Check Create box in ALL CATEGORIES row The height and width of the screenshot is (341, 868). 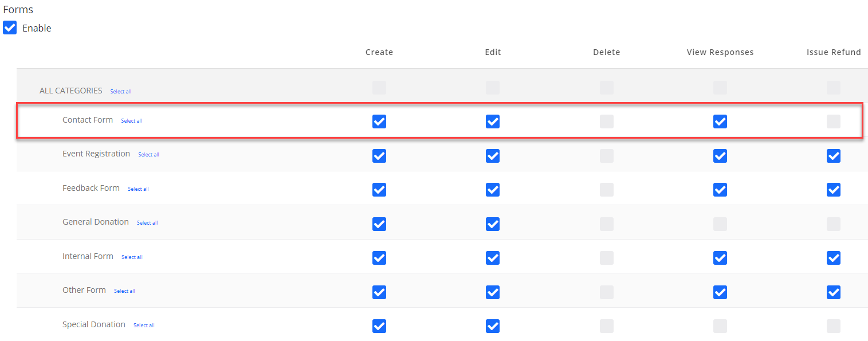coord(379,88)
